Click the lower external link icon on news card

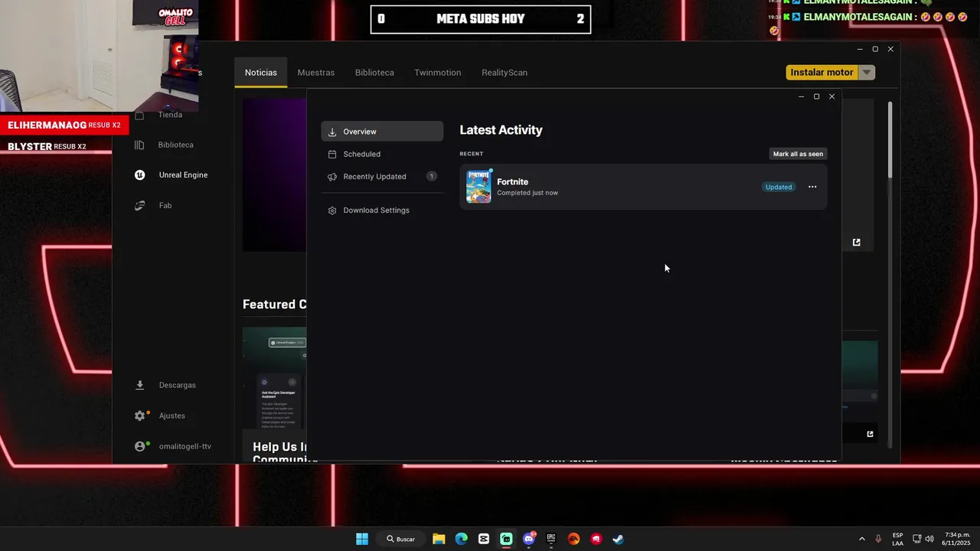tap(870, 434)
